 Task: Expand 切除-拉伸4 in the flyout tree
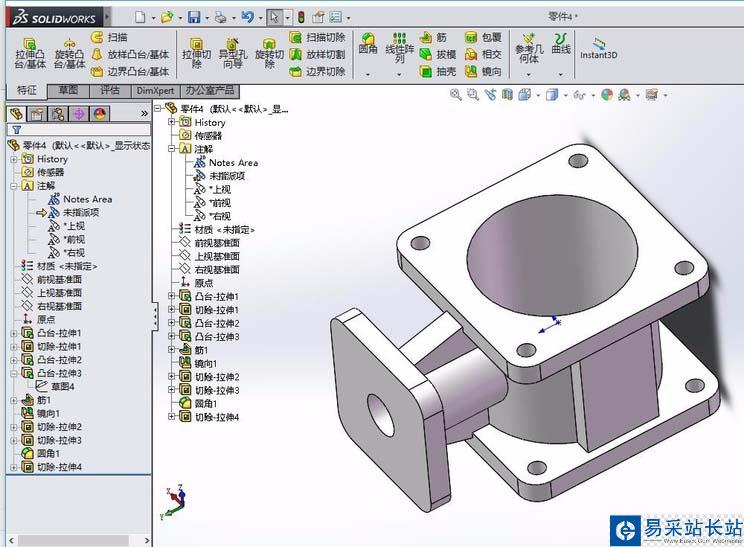pyautogui.click(x=171, y=417)
